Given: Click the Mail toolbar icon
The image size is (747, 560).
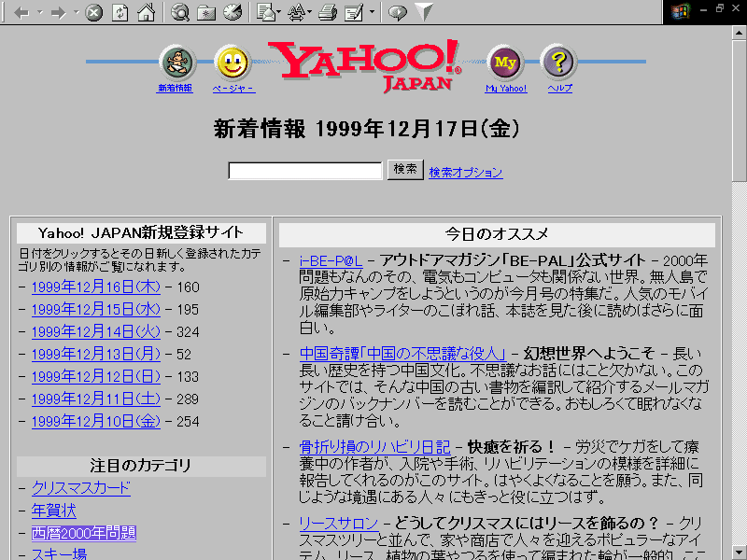Looking at the screenshot, I should (265, 12).
